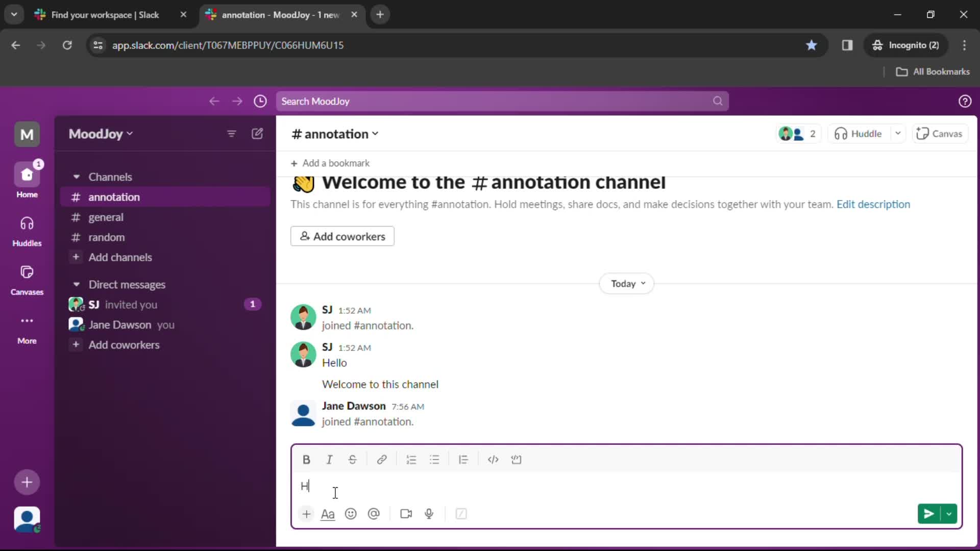Open the emoji picker
980x551 pixels.
point(351,514)
